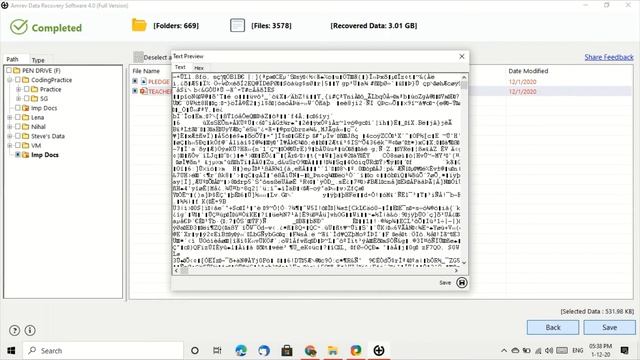Screen dimensions: 640x360
Task: Open the Windows Start menu
Action: pyautogui.click(x=11, y=351)
